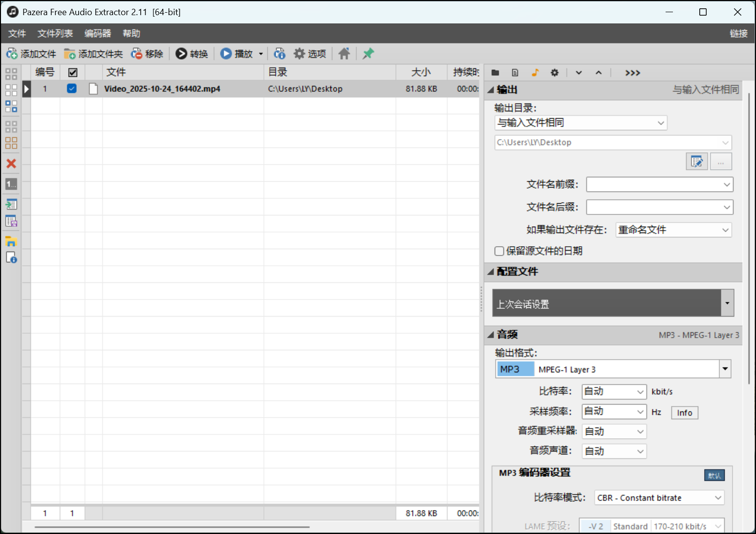The image size is (756, 534).
Task: Open the 文件名后缀 combo box
Action: tap(660, 207)
